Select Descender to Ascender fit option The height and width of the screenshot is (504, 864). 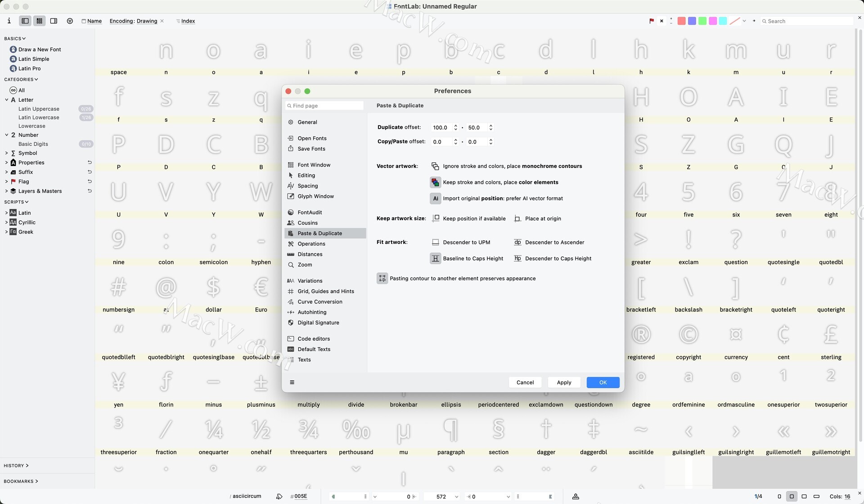pos(517,243)
